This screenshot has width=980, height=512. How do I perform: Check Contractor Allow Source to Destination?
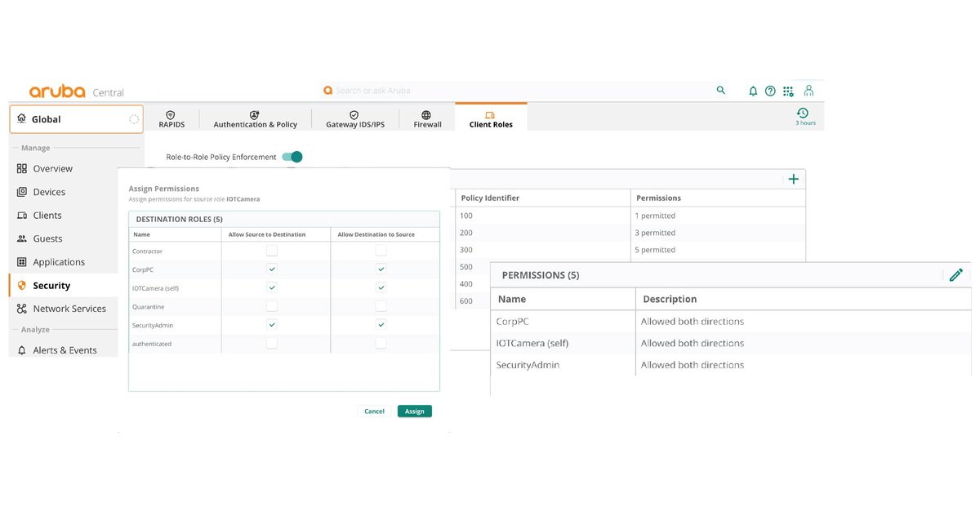(272, 251)
